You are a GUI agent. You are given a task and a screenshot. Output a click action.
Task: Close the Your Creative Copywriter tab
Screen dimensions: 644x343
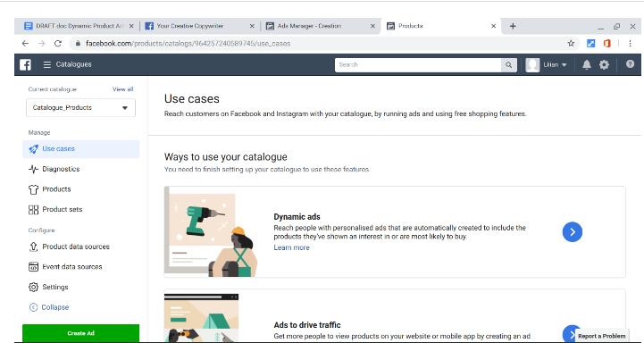pyautogui.click(x=252, y=26)
